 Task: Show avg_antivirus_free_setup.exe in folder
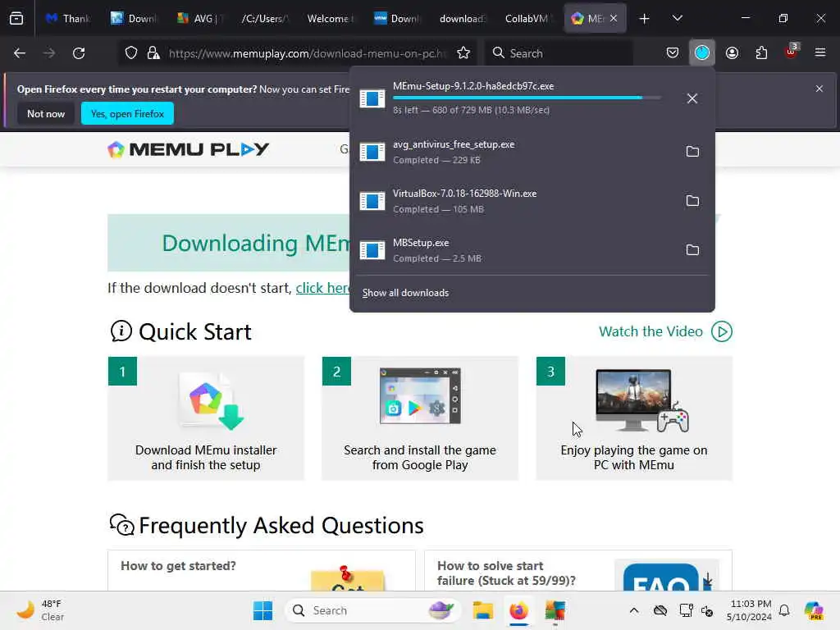point(692,152)
